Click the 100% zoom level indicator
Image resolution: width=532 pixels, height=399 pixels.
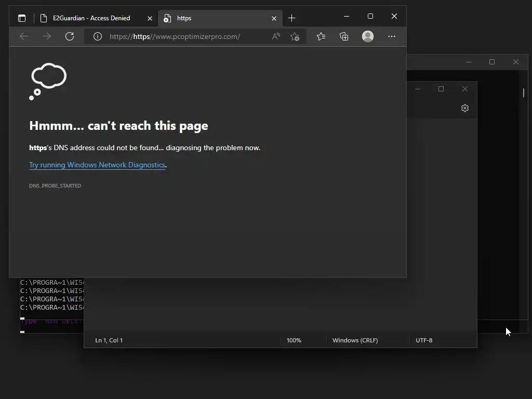point(294,340)
